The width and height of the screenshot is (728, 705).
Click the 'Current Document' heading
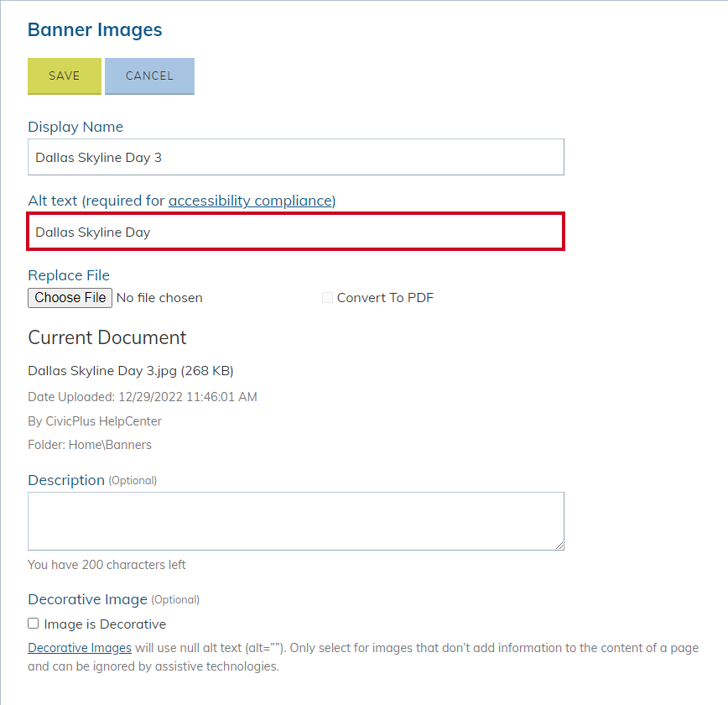(107, 338)
